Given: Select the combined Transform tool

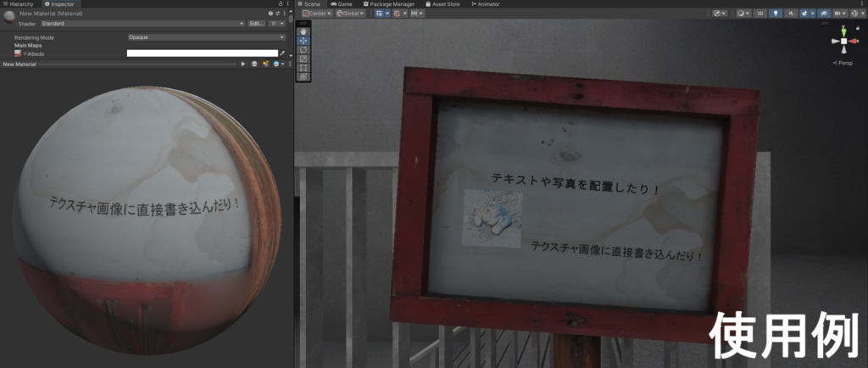Looking at the screenshot, I should click(x=303, y=76).
